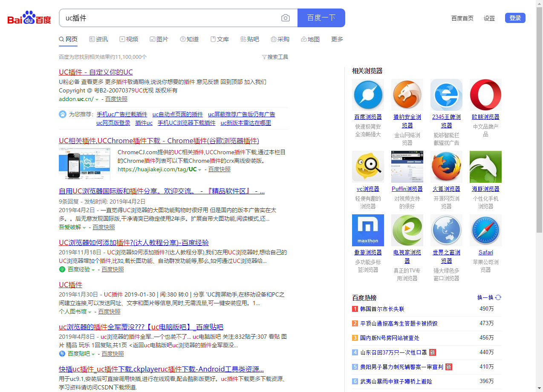Open 快播uc插件 download result
This screenshot has width=543, height=392.
tap(161, 369)
